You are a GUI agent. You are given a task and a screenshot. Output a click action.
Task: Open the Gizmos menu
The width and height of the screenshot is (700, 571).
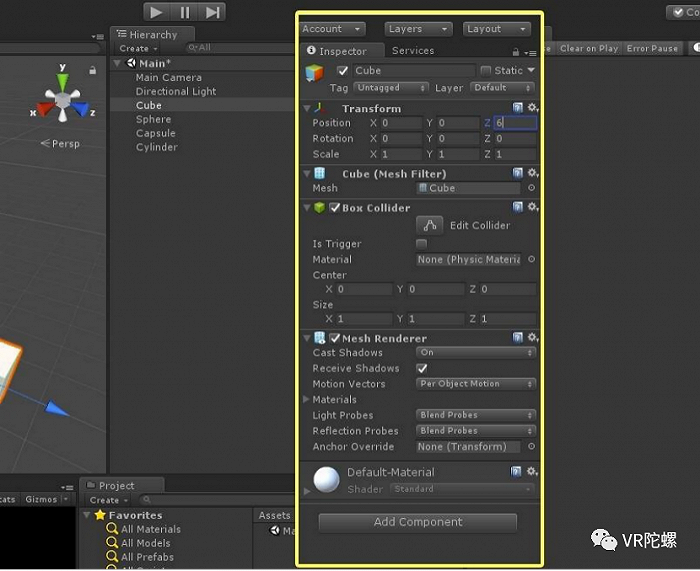click(46, 499)
